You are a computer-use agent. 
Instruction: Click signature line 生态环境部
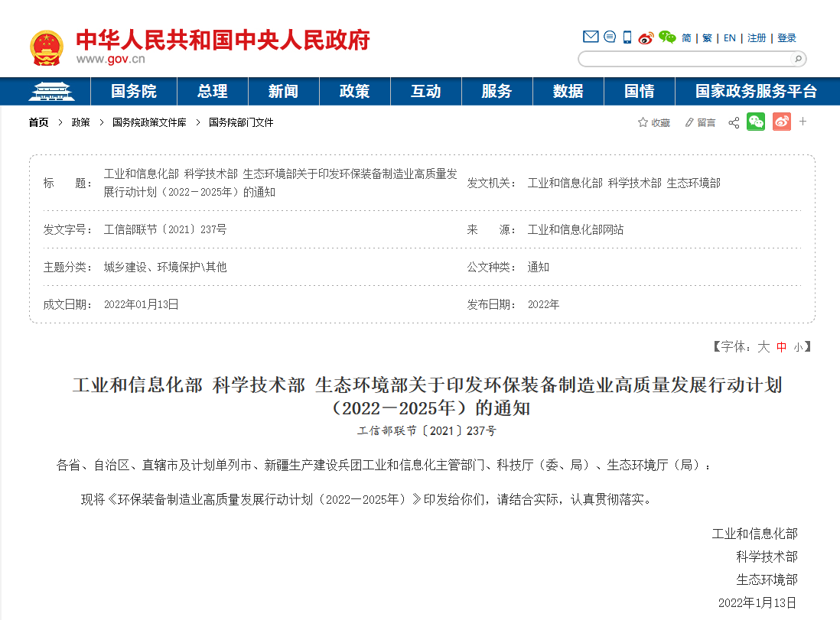[x=767, y=579]
